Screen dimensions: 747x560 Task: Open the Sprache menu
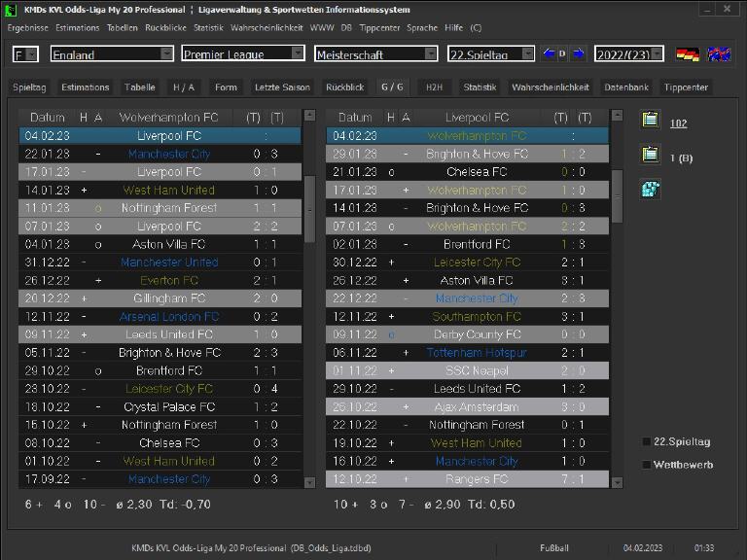(422, 27)
